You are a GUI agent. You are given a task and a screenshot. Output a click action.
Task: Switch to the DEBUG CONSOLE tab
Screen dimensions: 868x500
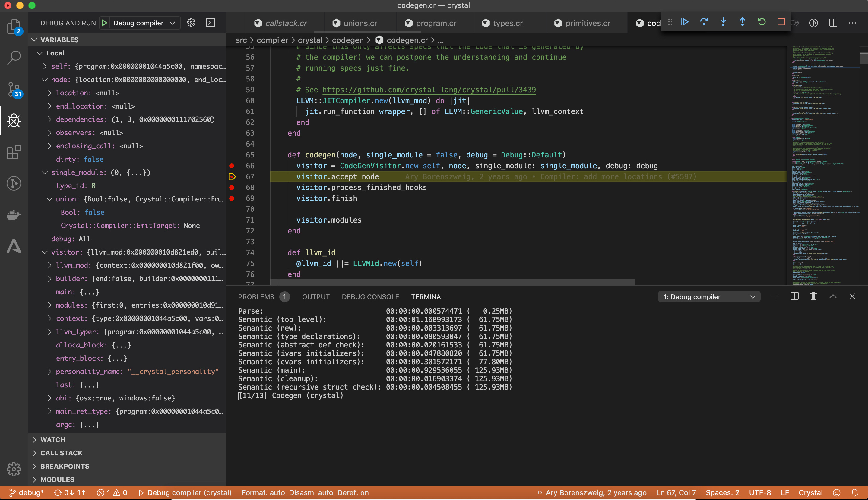coord(370,297)
